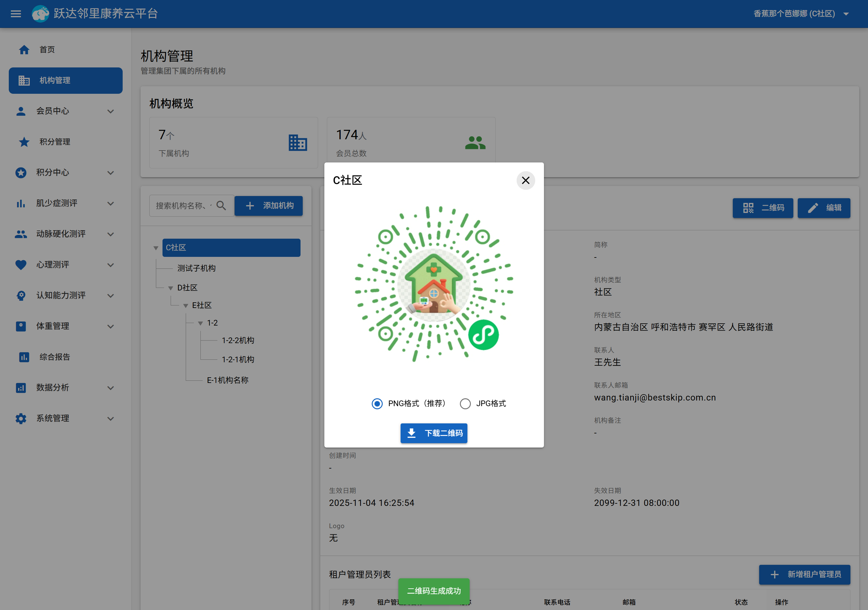
Task: Open the user account dropdown
Action: [x=801, y=14]
